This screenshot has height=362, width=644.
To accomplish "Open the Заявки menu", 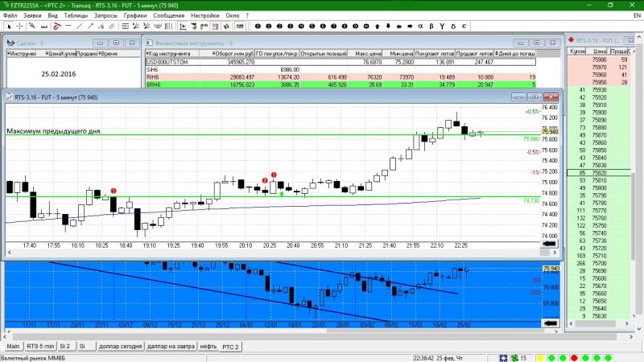I will [x=32, y=15].
